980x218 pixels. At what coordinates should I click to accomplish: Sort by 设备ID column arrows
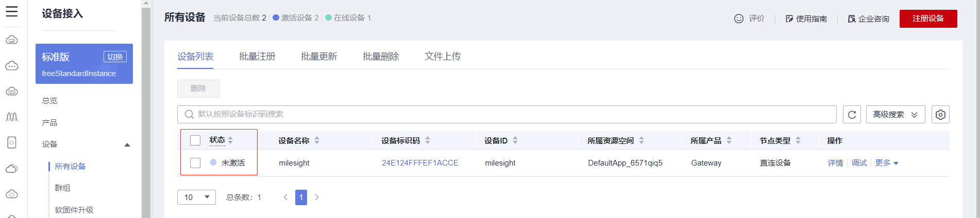point(515,140)
